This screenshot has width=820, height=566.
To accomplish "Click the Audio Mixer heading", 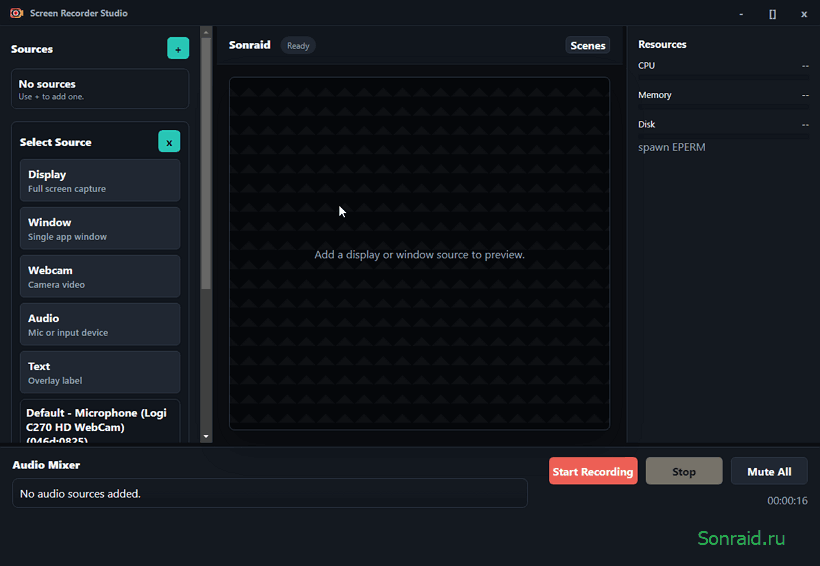I will click(x=46, y=465).
